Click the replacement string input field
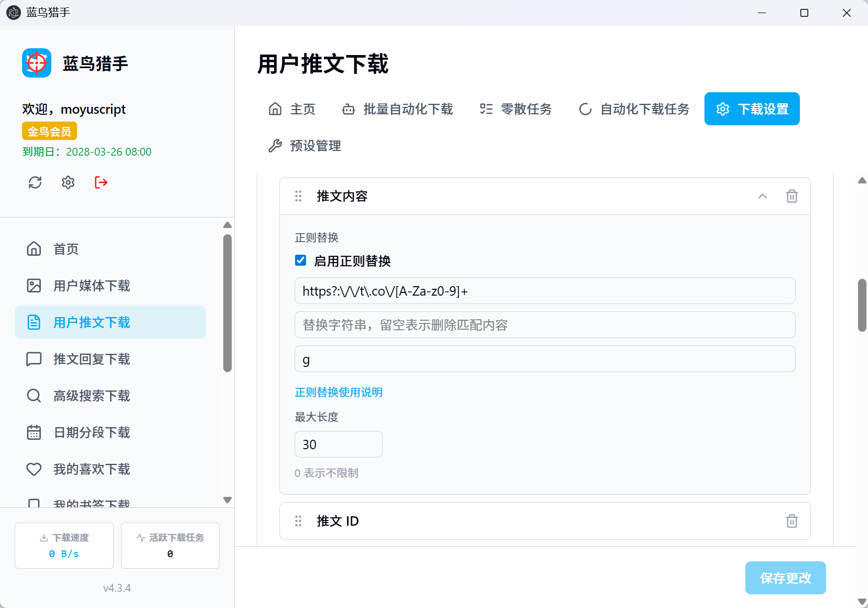The image size is (868, 608). click(545, 325)
